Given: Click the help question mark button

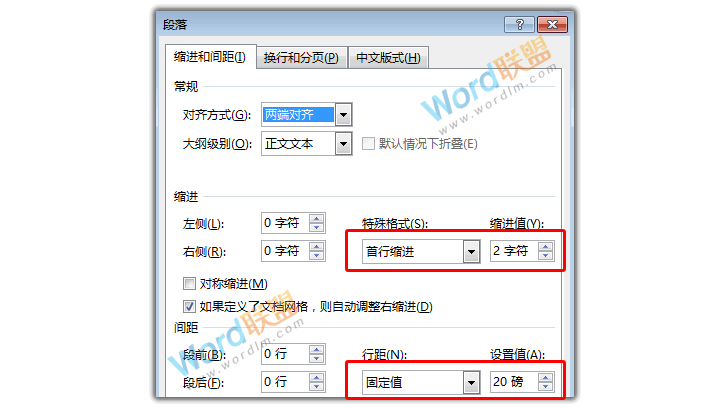Looking at the screenshot, I should [519, 24].
